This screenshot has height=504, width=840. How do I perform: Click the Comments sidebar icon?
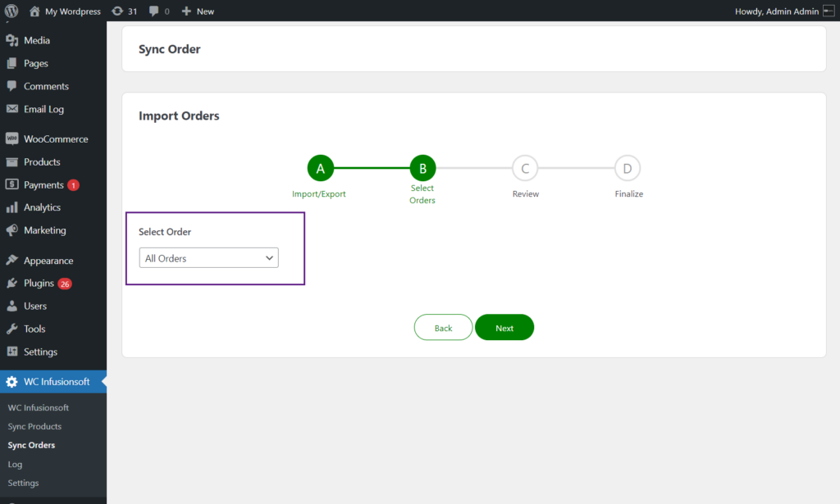coord(11,85)
